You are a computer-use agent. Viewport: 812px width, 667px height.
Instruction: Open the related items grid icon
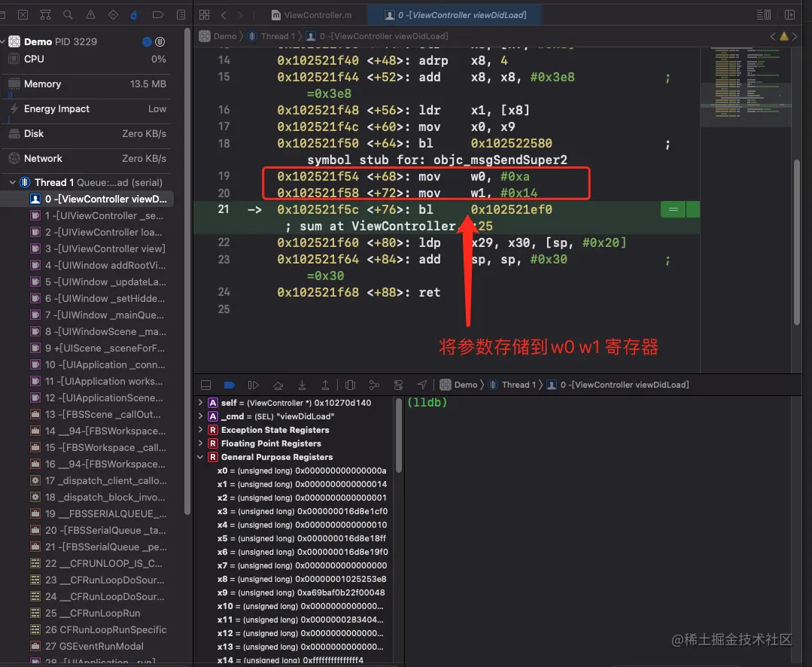tap(205, 15)
